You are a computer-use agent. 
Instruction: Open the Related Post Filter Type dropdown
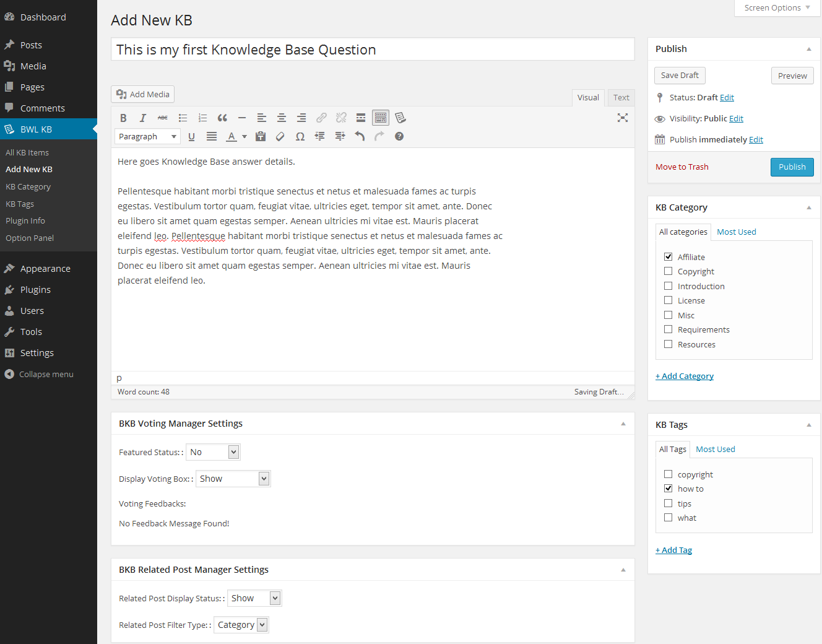(x=241, y=624)
